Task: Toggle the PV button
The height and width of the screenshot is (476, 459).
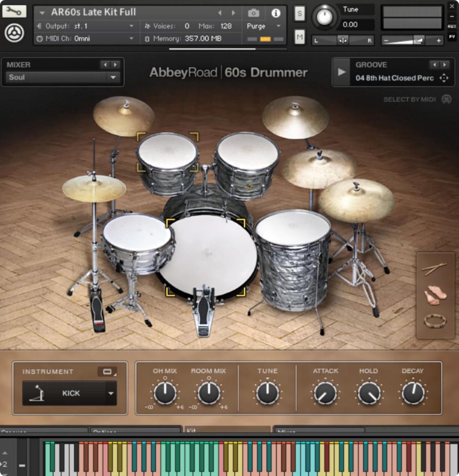Action: tap(452, 37)
